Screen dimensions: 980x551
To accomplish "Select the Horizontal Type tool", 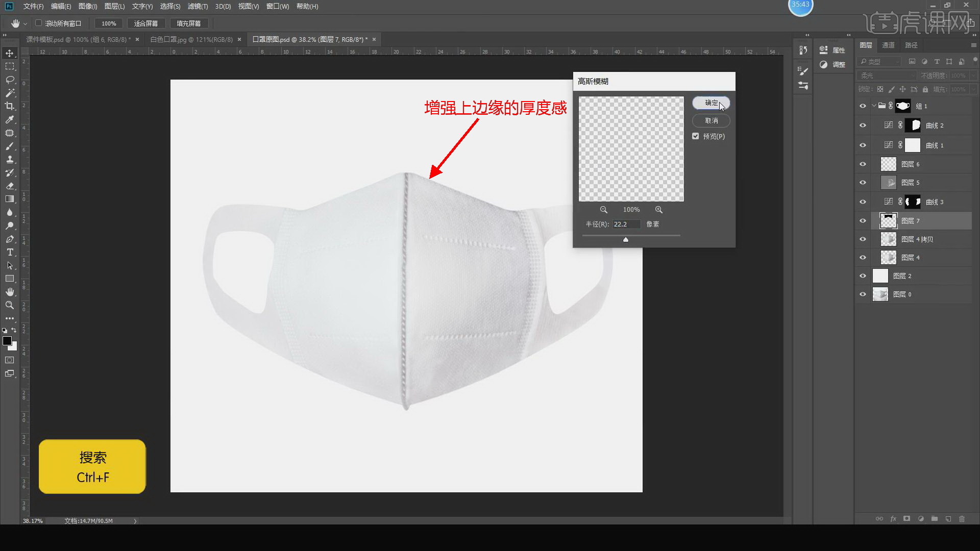I will (x=10, y=252).
